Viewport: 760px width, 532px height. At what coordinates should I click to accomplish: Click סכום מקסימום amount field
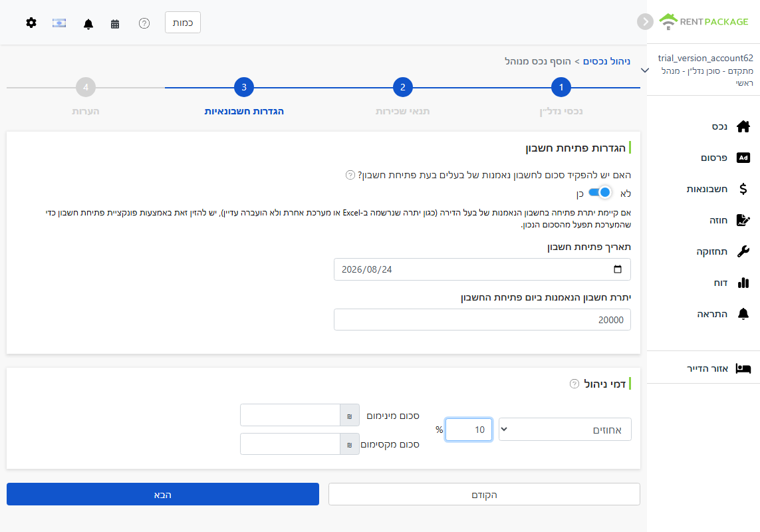pyautogui.click(x=290, y=444)
